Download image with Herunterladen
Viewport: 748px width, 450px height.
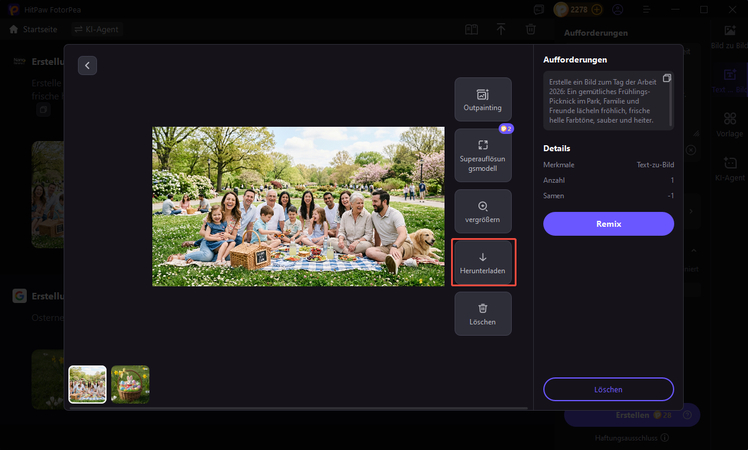pos(483,262)
